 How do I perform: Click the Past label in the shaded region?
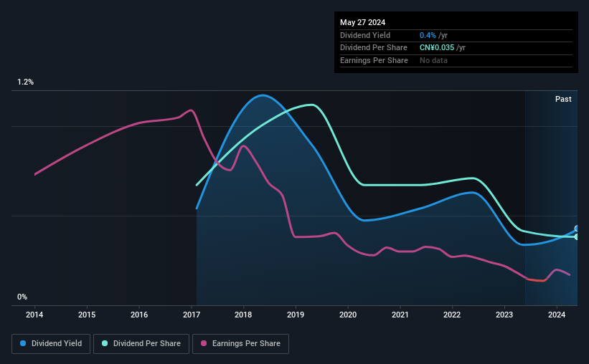click(563, 99)
